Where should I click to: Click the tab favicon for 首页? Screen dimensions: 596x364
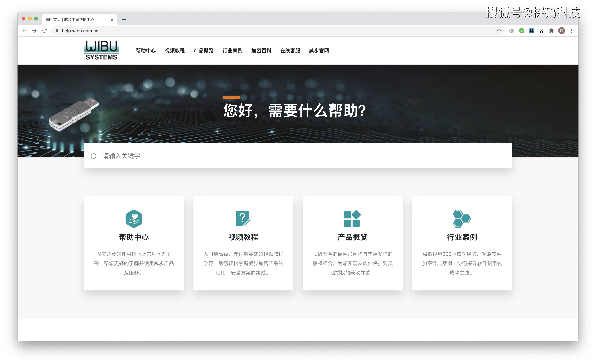tap(48, 20)
